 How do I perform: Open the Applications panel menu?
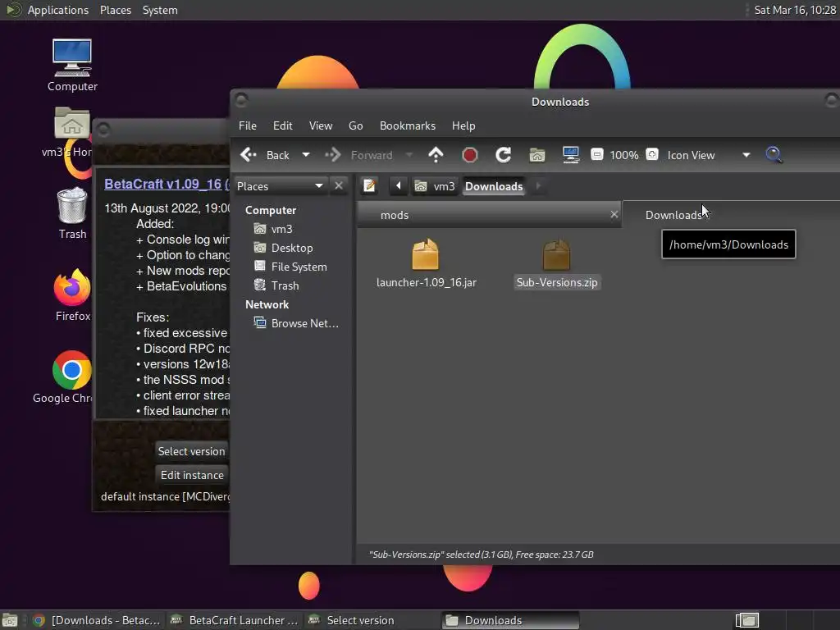pos(58,10)
